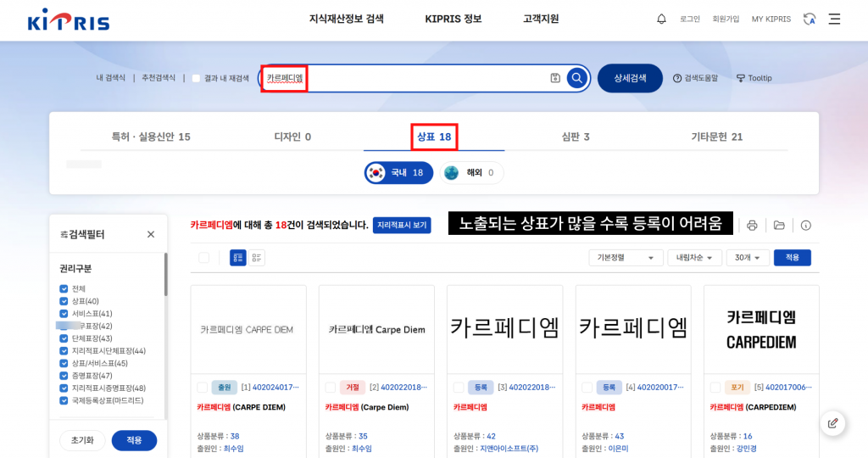Open MY KIPRIS link
The height and width of the screenshot is (458, 868).
tap(771, 19)
